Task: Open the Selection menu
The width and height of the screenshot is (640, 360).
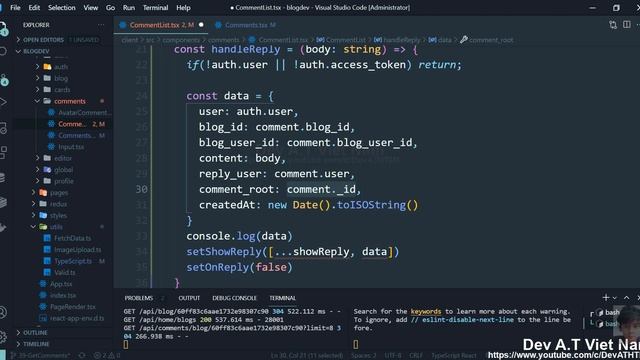Action: coord(62,7)
